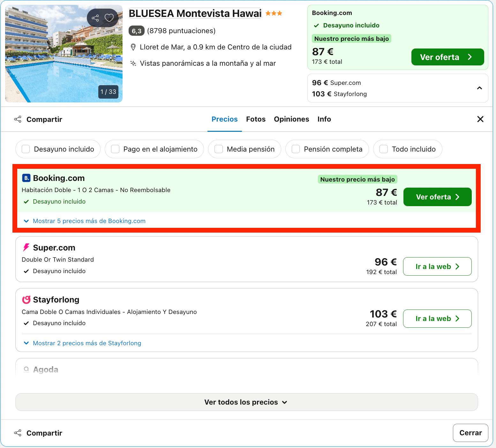The width and height of the screenshot is (496, 448).
Task: Enable Pago en el alojamiento filter
Action: coord(115,149)
